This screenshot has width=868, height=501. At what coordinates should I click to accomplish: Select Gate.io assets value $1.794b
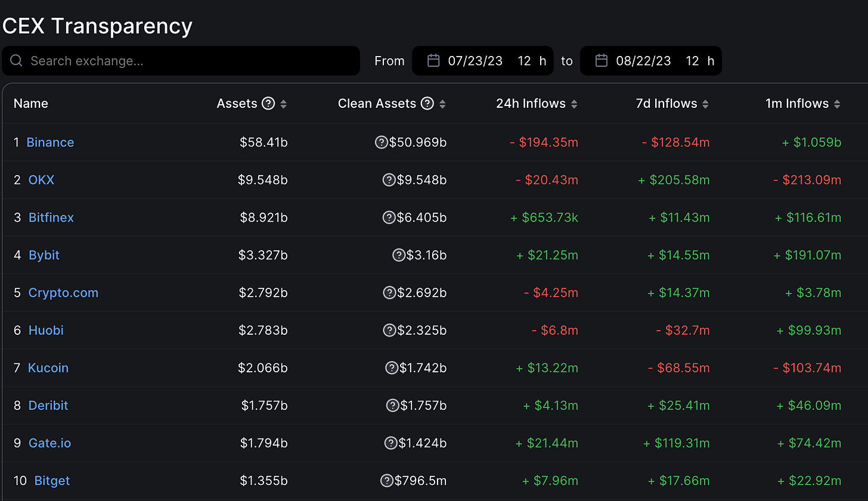pos(263,443)
